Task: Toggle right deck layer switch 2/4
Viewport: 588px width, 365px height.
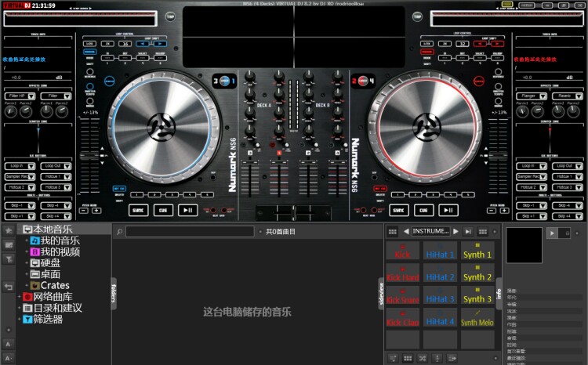Action: pyautogui.click(x=363, y=81)
